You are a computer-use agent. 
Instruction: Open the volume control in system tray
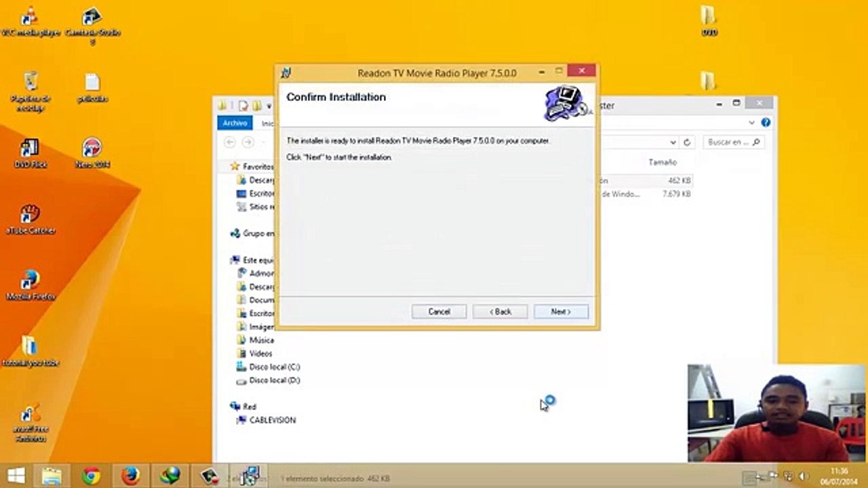coord(804,476)
